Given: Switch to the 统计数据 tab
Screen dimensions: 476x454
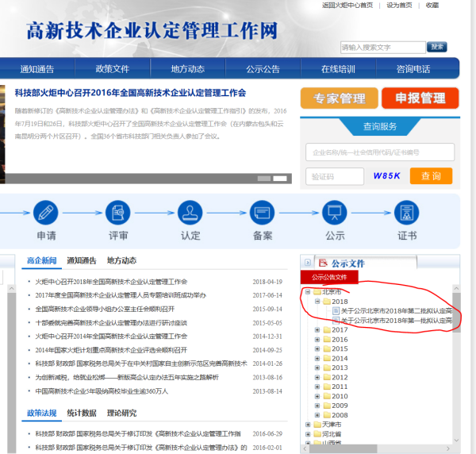Looking at the screenshot, I should point(82,413).
